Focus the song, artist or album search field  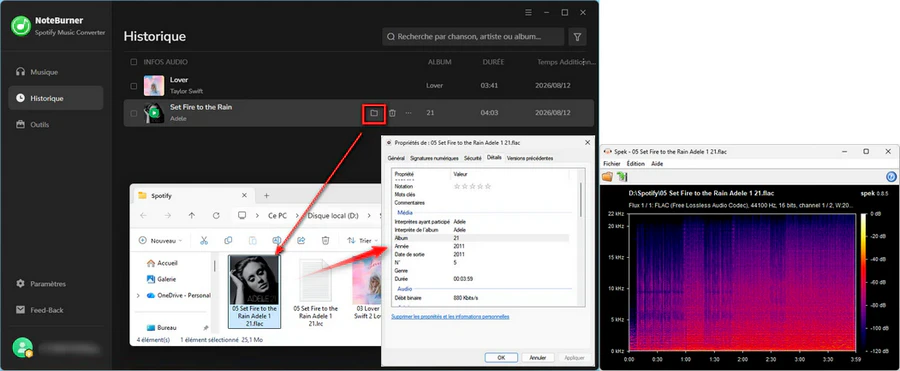[474, 37]
